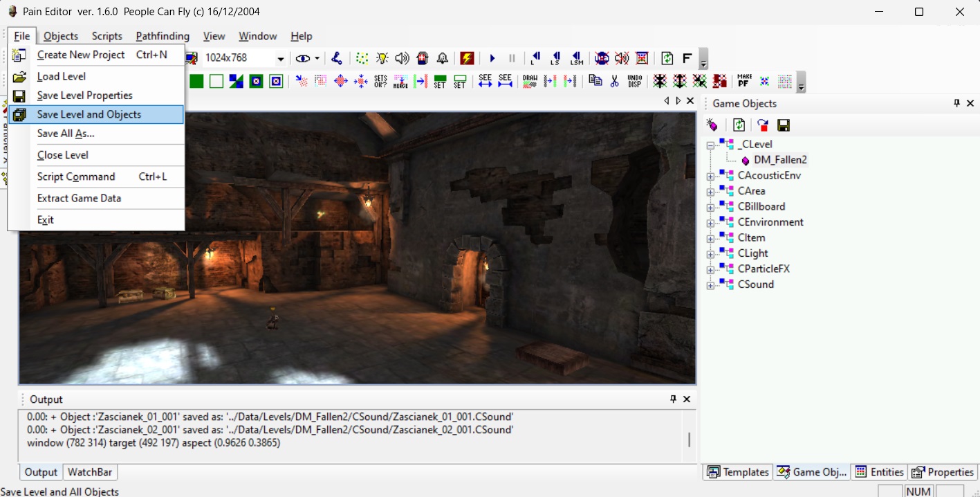
Task: Choose Save All As menu entry
Action: tap(96, 134)
